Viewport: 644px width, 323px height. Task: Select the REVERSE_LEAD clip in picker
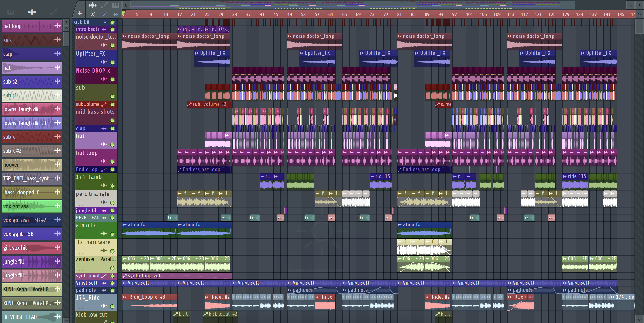pyautogui.click(x=32, y=317)
